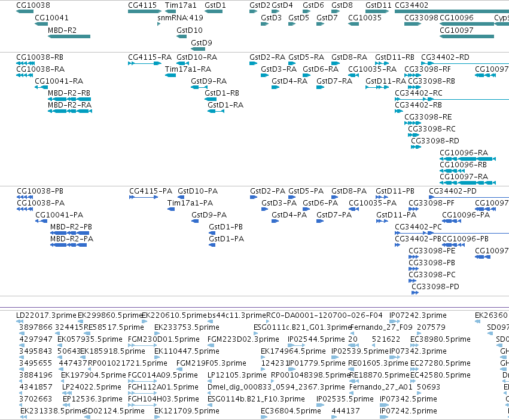Select protein GstD1-PB label

click(x=225, y=227)
